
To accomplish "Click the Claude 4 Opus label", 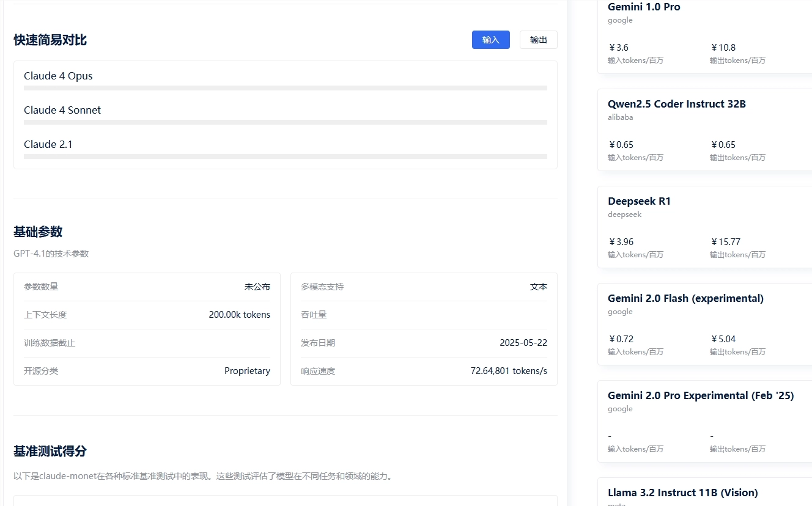I will point(58,76).
